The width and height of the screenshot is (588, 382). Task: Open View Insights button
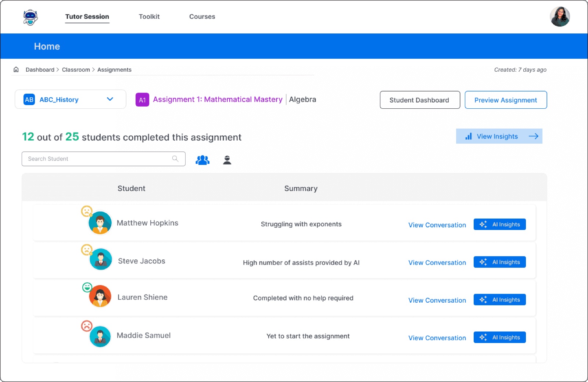(x=499, y=136)
